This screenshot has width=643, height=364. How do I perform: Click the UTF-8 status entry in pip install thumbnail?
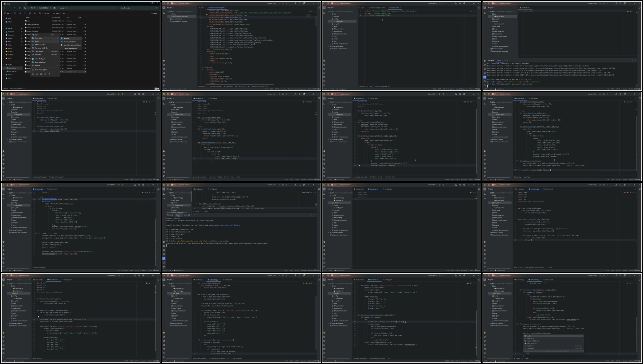tap(618, 89)
